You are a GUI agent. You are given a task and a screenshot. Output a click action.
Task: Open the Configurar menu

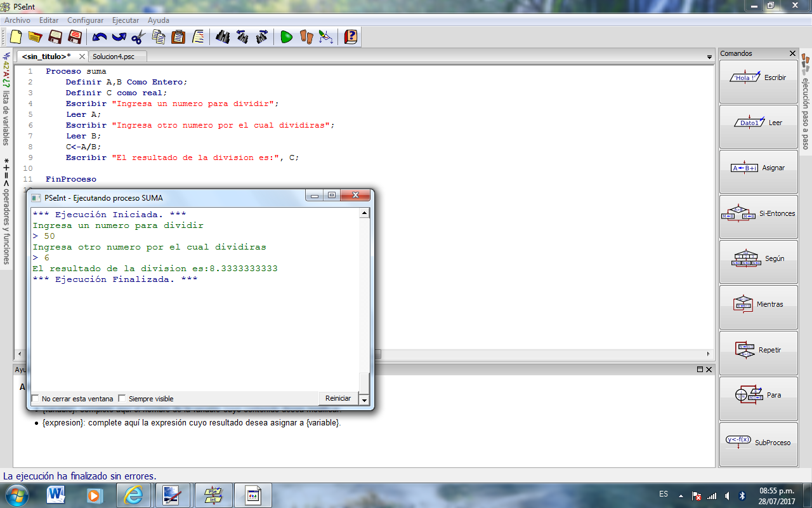pyautogui.click(x=85, y=20)
